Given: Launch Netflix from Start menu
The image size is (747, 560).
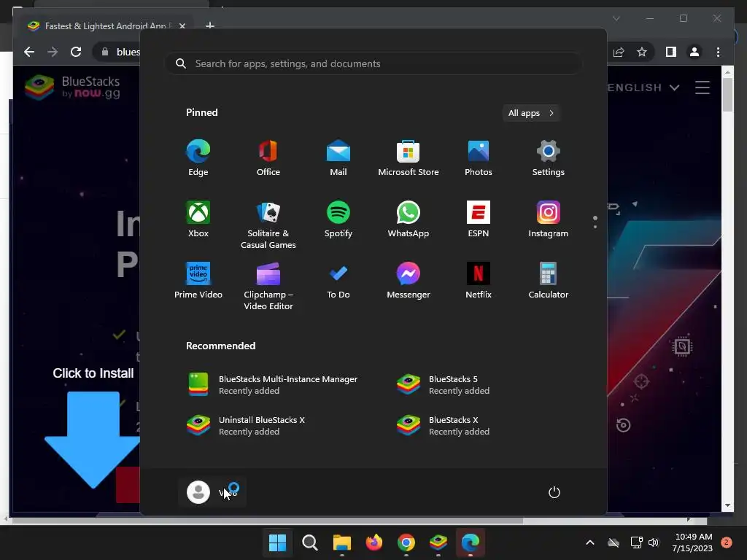Looking at the screenshot, I should click(x=479, y=281).
